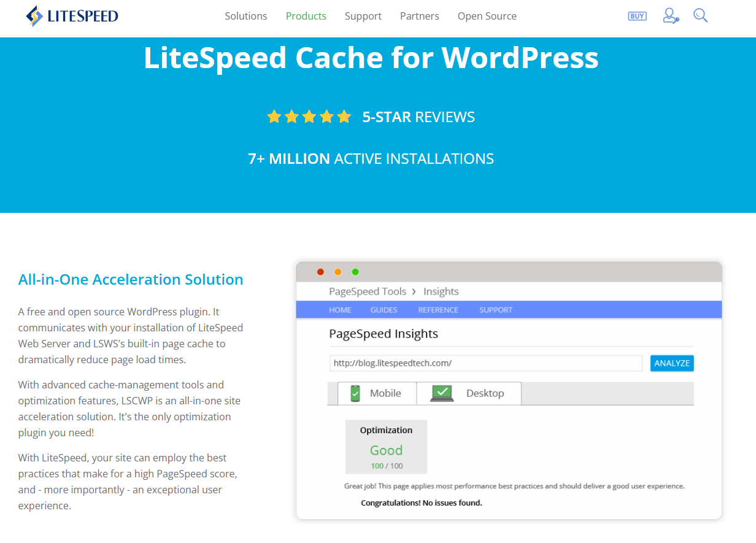
Task: Click the URL input field showing blog.litespeedtech.com
Action: pyautogui.click(x=485, y=363)
